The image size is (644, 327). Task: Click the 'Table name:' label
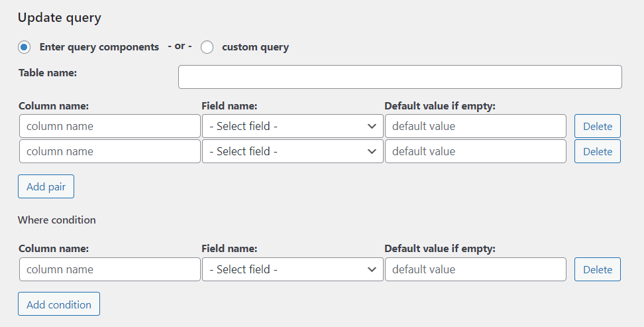coord(48,73)
